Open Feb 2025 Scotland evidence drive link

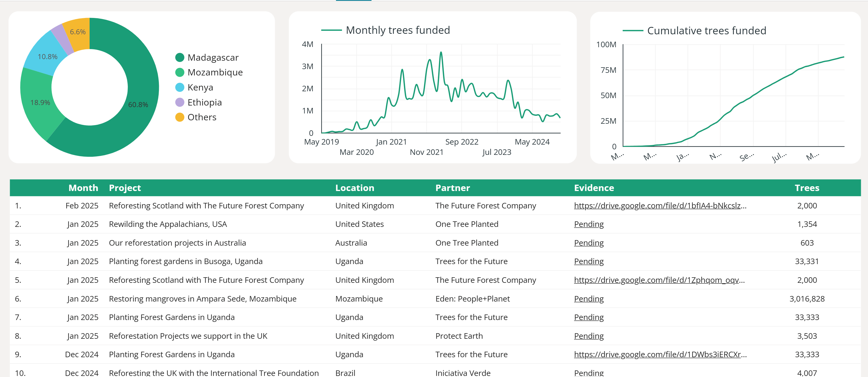point(660,206)
